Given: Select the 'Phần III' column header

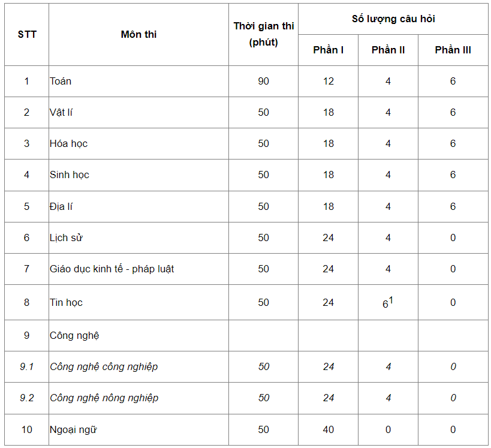Looking at the screenshot, I should [453, 50].
